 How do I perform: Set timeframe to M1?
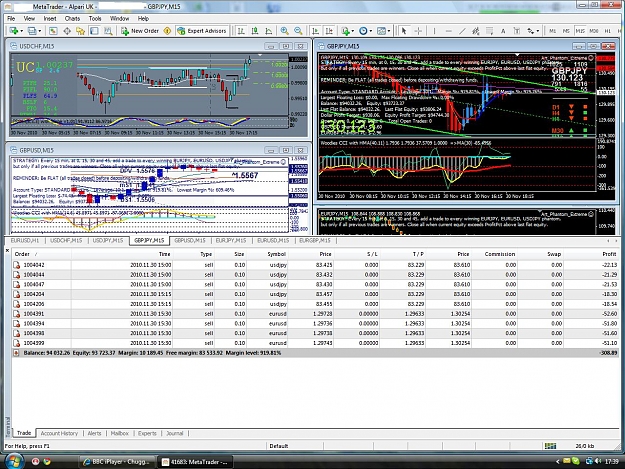click(552, 31)
